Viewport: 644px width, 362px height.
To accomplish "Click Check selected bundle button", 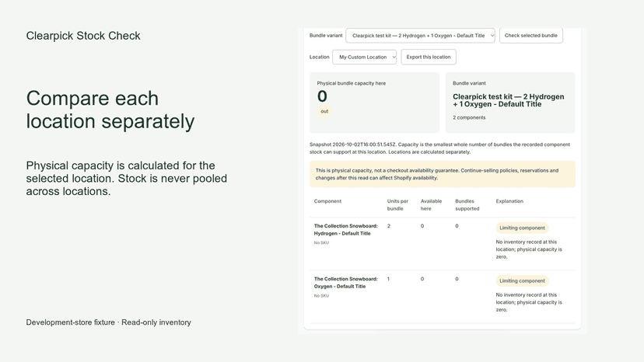I will pyautogui.click(x=530, y=36).
